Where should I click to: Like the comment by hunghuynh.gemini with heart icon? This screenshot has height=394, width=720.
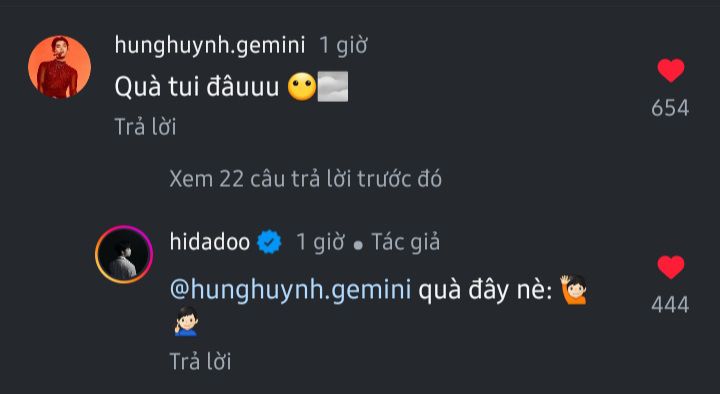tap(670, 71)
